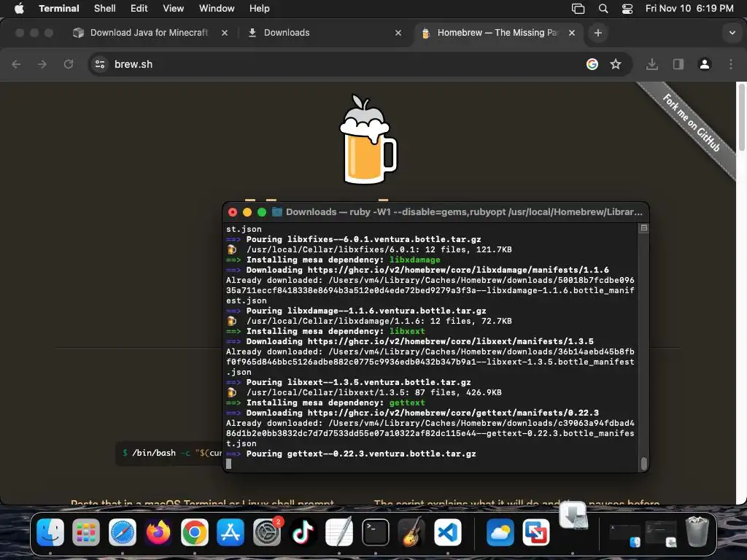Open TikTok from the Dock

point(303,532)
